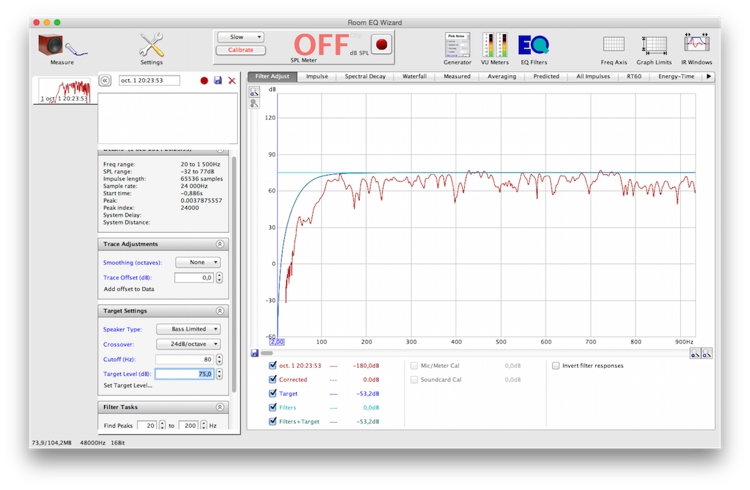This screenshot has height=490, width=750.
Task: Click the Find Peaks start frequency field
Action: 147,425
